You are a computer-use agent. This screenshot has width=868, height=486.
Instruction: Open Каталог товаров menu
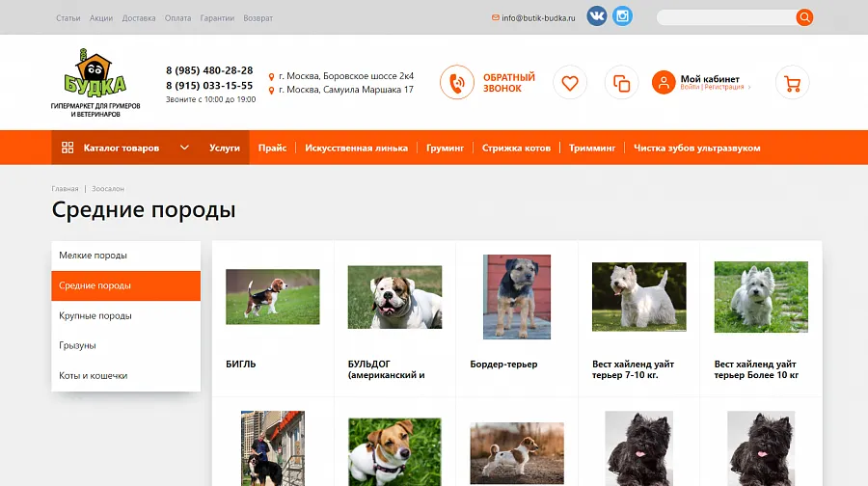pyautogui.click(x=122, y=148)
